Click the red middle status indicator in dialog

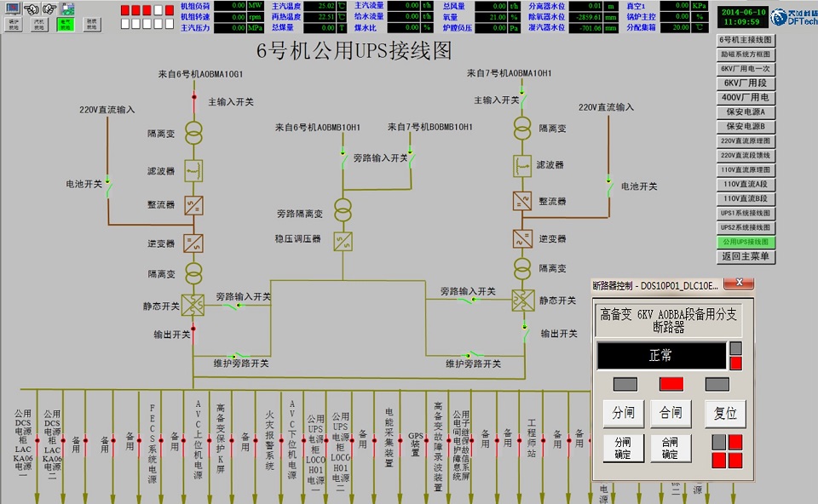(x=671, y=384)
